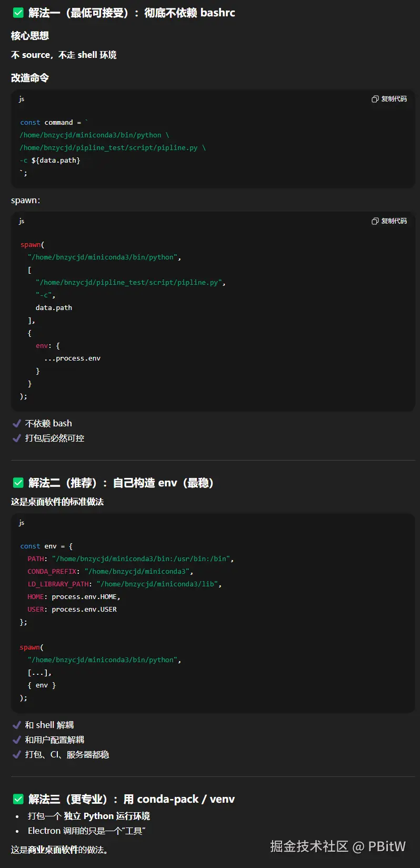
Task: Click the quoted python path above the pipline.py argument
Action: click(104, 257)
